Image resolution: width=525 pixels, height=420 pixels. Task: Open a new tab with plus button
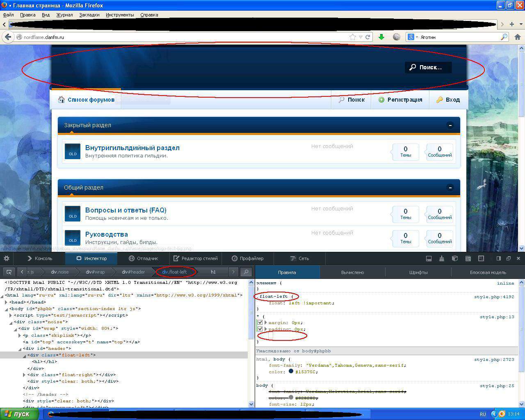tap(512, 24)
